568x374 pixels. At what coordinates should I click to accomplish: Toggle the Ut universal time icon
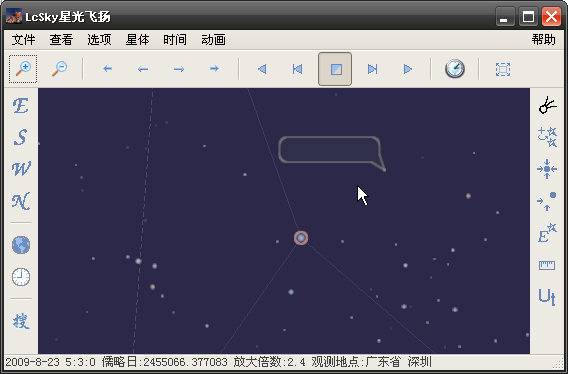click(x=547, y=297)
